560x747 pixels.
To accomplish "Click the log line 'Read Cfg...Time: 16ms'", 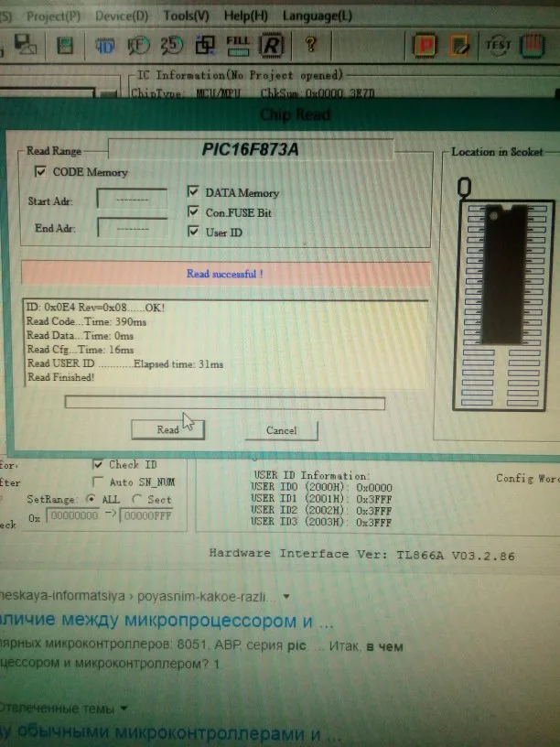I will click(80, 349).
